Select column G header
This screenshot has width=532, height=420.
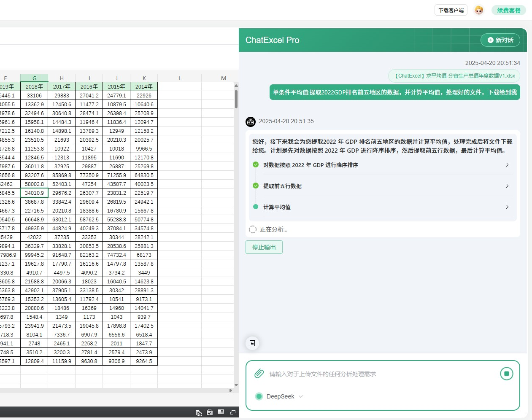click(x=34, y=78)
